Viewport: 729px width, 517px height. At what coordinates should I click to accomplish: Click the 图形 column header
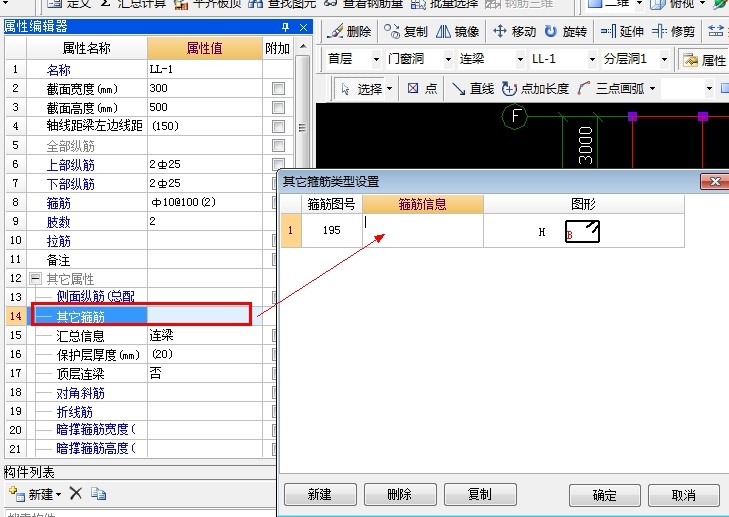(x=583, y=204)
